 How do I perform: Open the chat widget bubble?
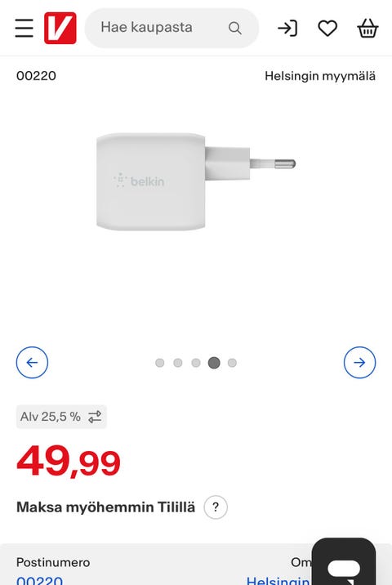click(x=344, y=561)
